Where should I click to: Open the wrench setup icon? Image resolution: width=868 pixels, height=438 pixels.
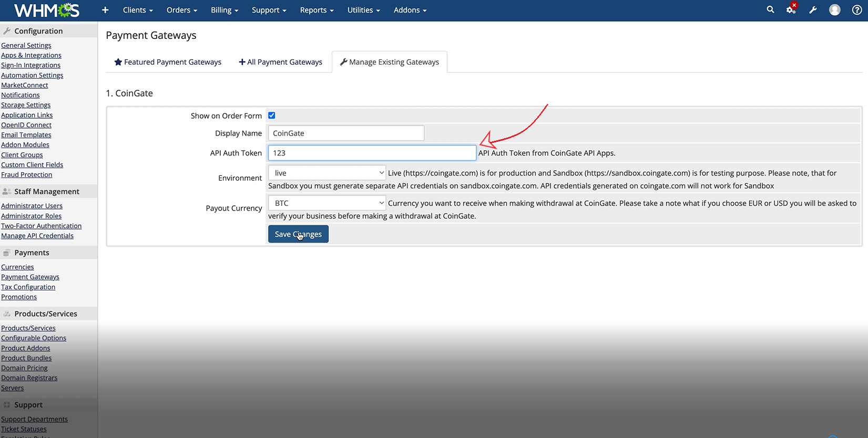click(x=813, y=10)
